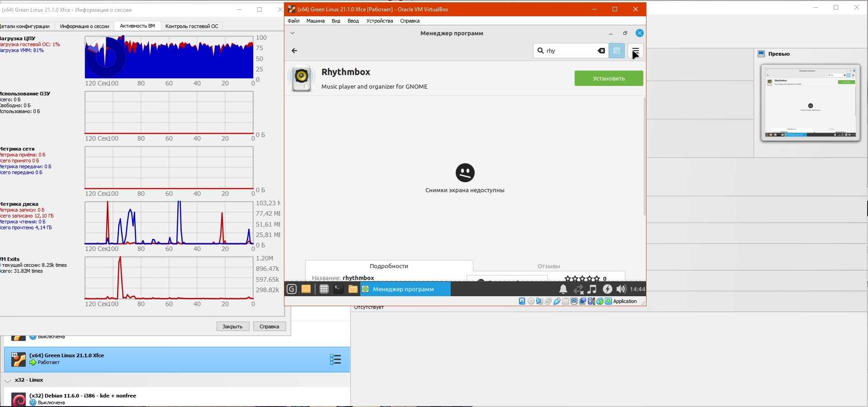This screenshot has width=868, height=407.
Task: Open the hamburger menu in Менеджер программ
Action: (x=636, y=51)
